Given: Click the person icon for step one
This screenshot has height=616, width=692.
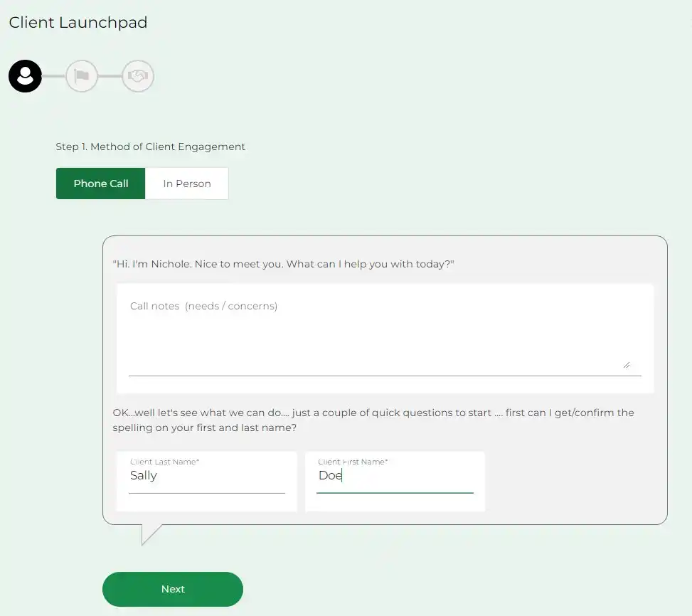Looking at the screenshot, I should point(25,76).
